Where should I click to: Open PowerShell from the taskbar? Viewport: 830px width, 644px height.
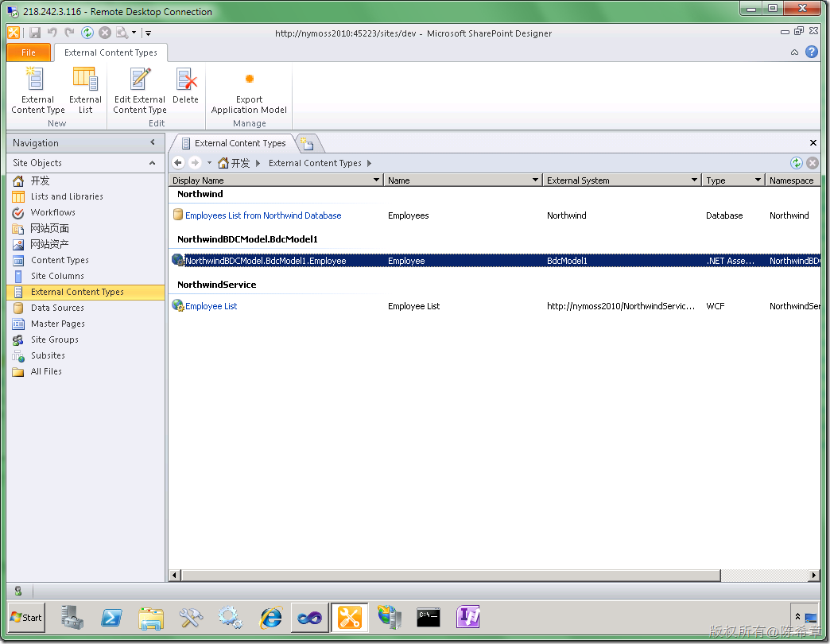tap(111, 618)
